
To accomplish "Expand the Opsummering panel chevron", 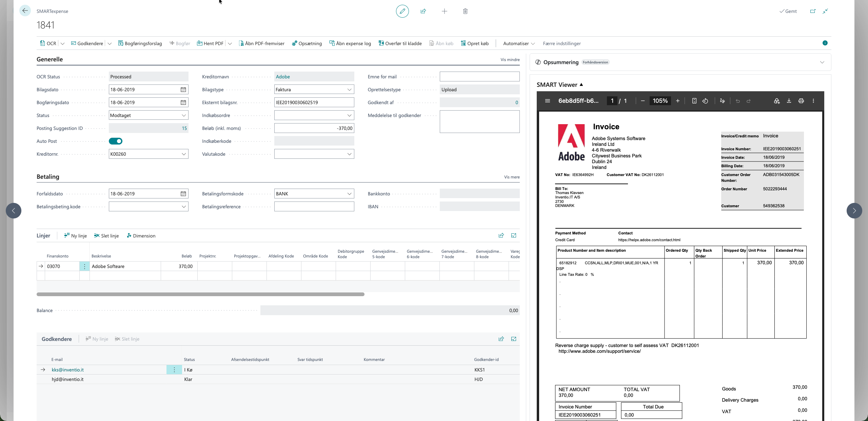I will (822, 62).
